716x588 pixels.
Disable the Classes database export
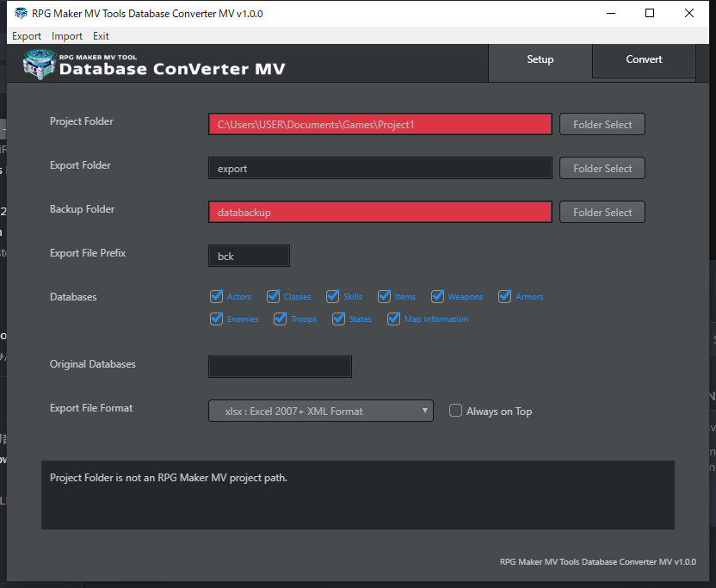273,296
